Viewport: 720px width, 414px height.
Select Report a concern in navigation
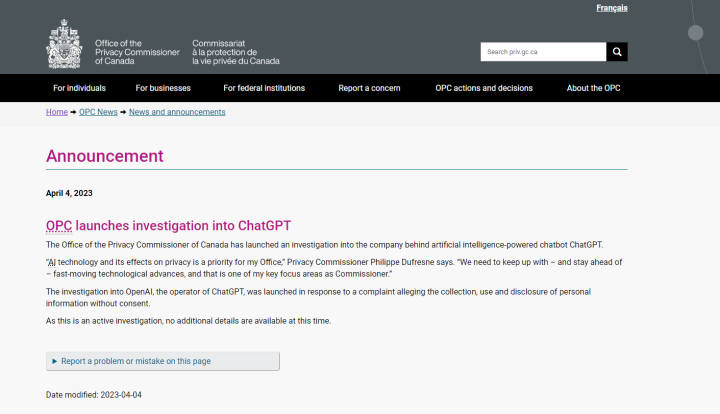pyautogui.click(x=369, y=88)
